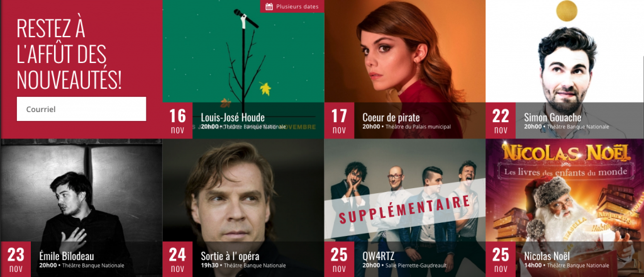Open the Sortie à l'opéra event title
Screen dimensions: 644x277
pyautogui.click(x=230, y=256)
